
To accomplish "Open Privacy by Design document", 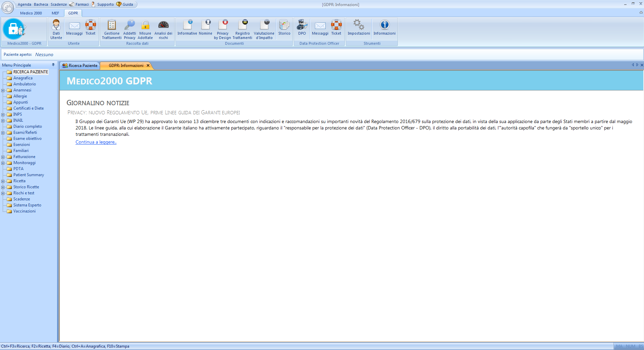I will 223,29.
